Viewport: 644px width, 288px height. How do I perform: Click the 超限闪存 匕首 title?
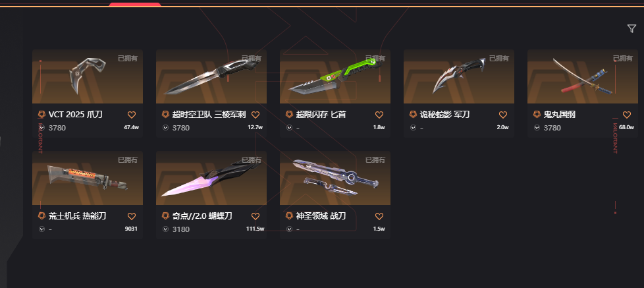(x=321, y=115)
